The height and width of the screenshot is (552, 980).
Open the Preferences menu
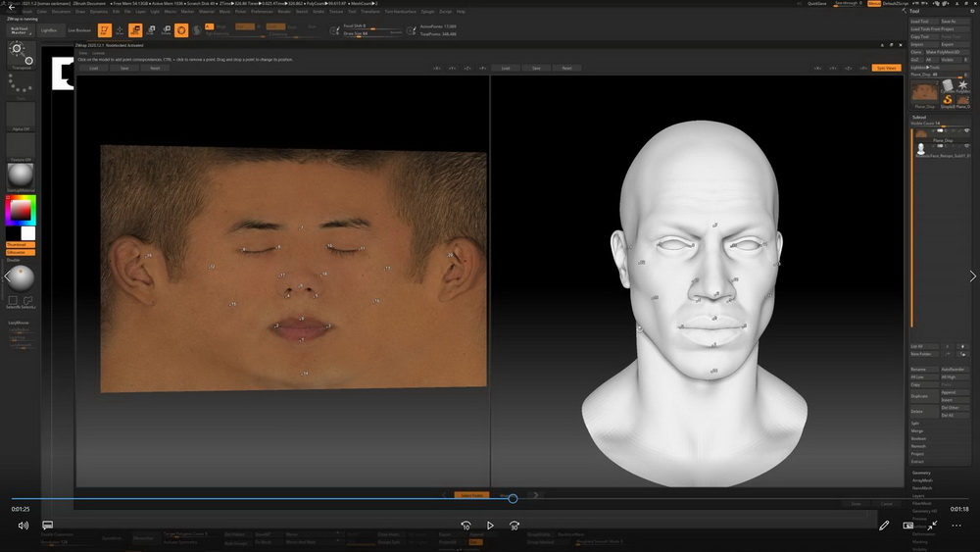pyautogui.click(x=262, y=11)
